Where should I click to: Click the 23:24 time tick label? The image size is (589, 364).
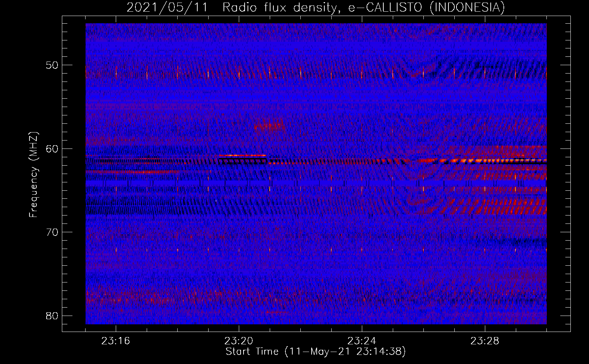point(362,341)
